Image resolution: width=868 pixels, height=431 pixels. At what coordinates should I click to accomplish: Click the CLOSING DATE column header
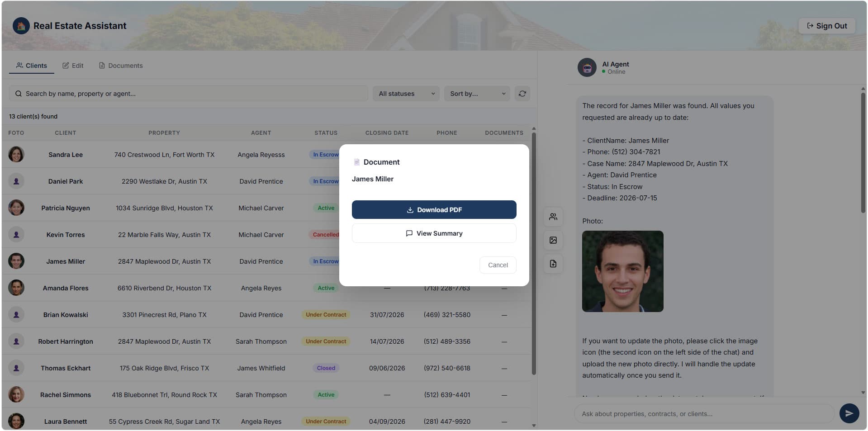387,133
